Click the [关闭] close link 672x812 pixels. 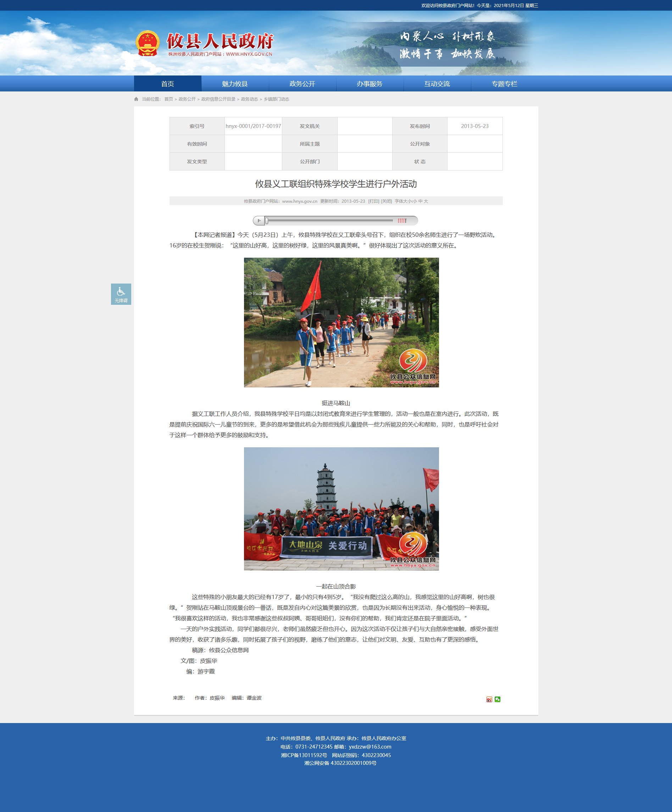[x=386, y=201]
